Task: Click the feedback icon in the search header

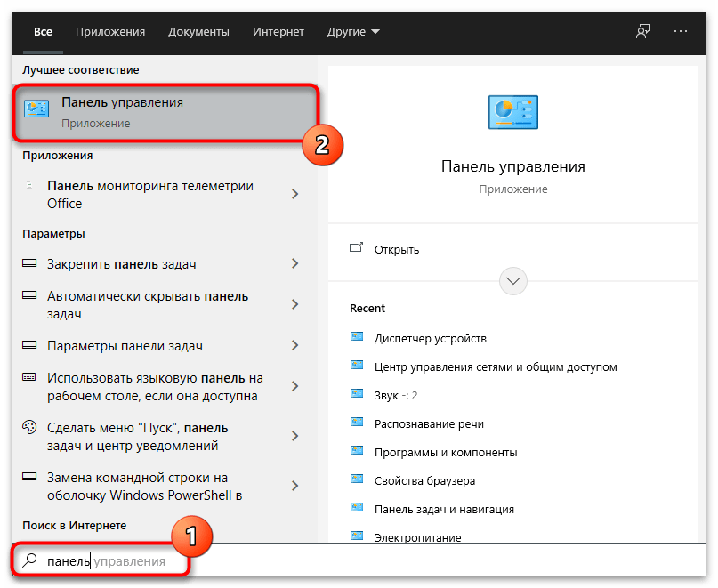Action: (643, 31)
